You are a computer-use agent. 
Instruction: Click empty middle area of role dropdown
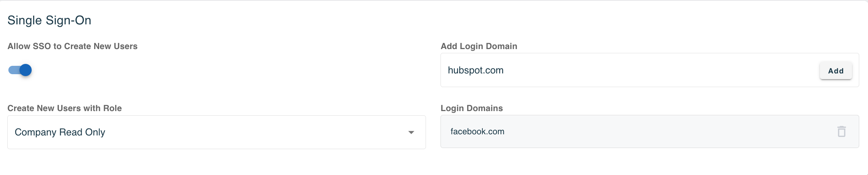tap(248, 132)
